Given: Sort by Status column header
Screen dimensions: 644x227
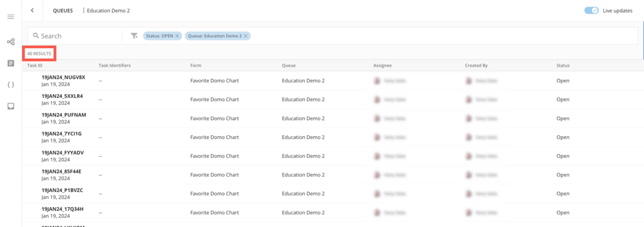Looking at the screenshot, I should click(x=563, y=65).
